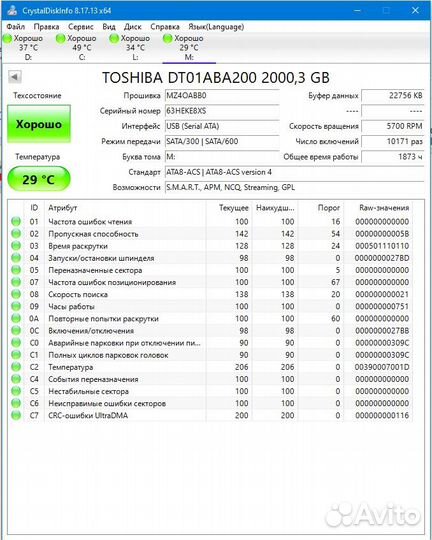Click raw value 00390007001D of Температура

(382, 367)
